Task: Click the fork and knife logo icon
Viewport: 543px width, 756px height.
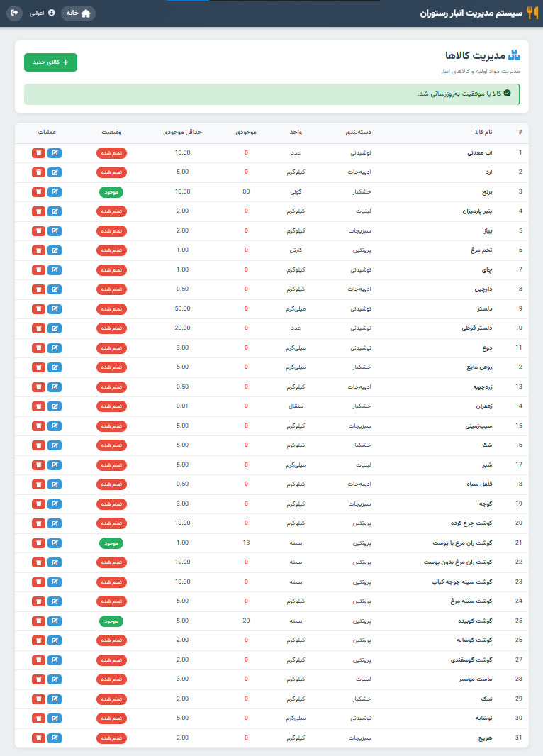Action: click(x=532, y=13)
